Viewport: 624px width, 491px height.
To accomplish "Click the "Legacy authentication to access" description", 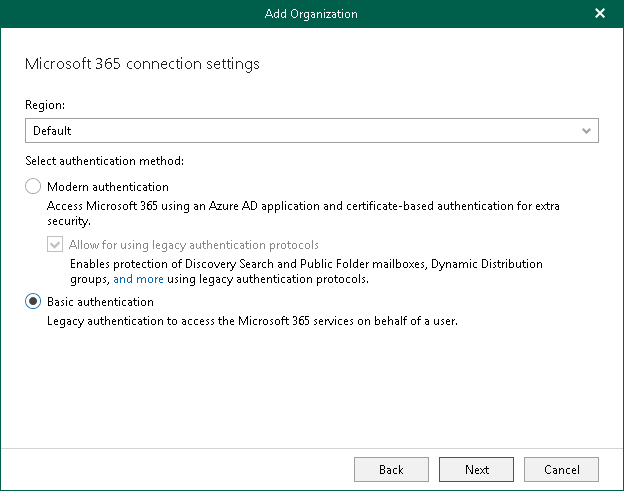I will [x=253, y=321].
